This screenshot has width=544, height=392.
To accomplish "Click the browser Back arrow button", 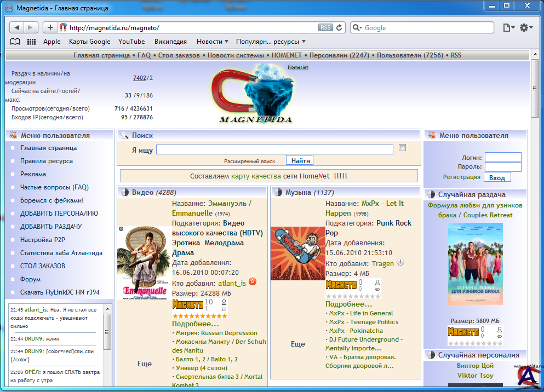I will pyautogui.click(x=17, y=27).
